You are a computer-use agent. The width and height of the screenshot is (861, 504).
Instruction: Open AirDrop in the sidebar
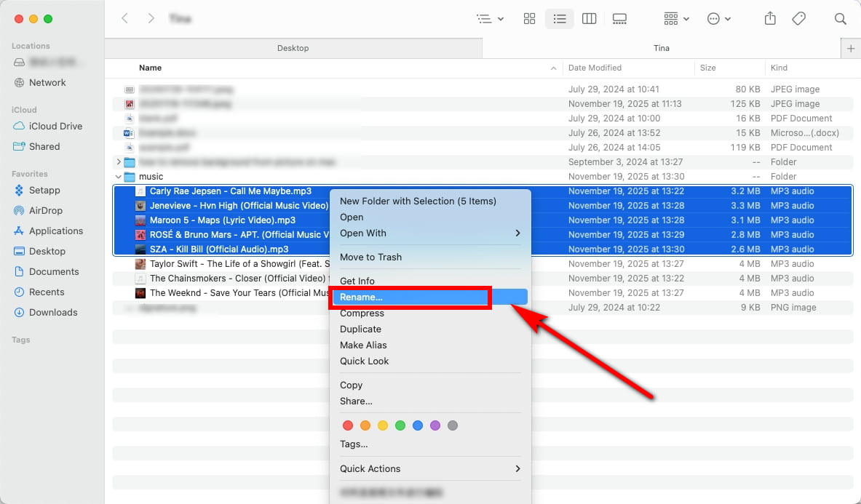point(46,210)
